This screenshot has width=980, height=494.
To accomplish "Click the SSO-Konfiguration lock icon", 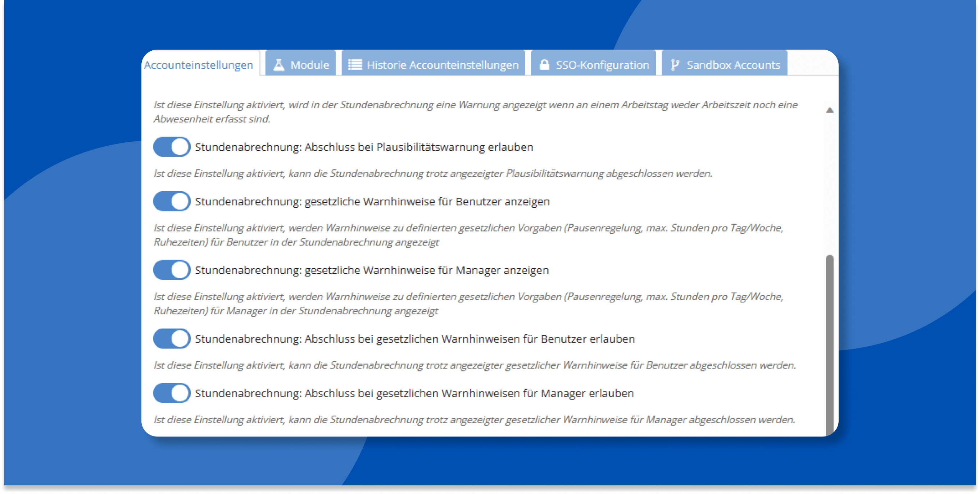I will 543,64.
